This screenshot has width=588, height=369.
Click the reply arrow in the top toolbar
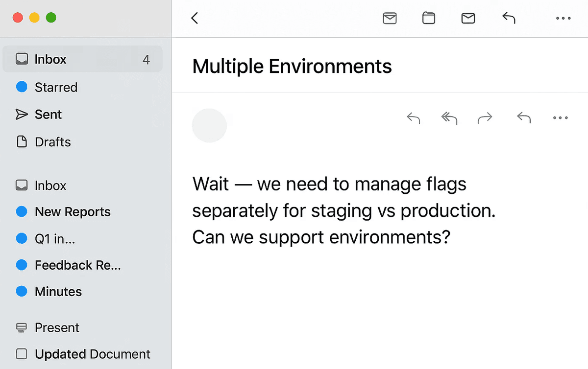tap(509, 18)
